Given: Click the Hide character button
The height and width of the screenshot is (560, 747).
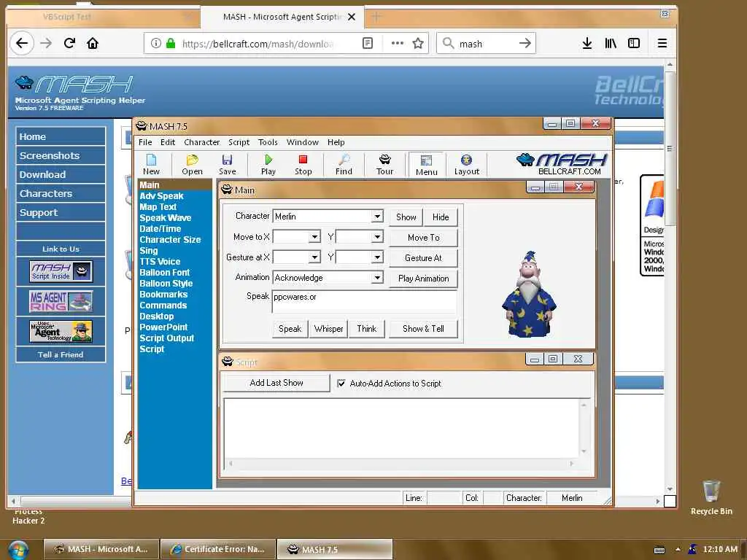Looking at the screenshot, I should click(441, 217).
